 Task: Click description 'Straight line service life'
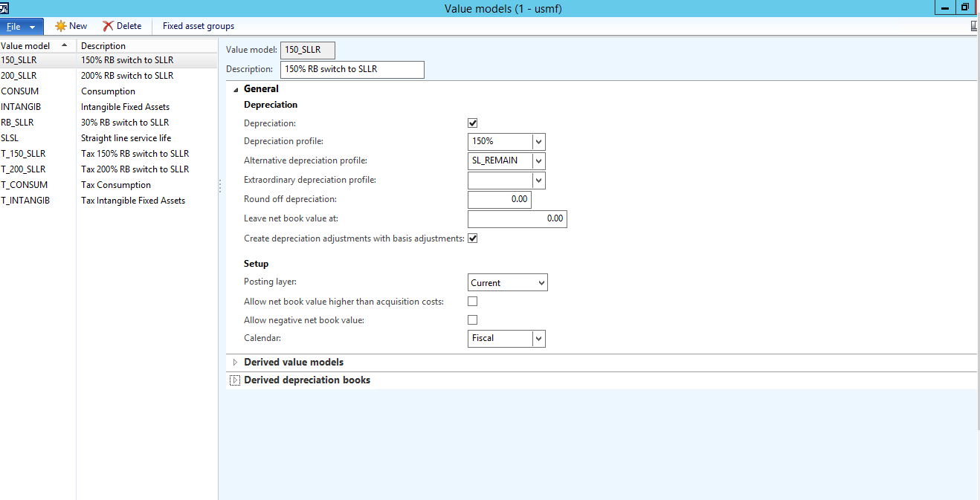click(x=126, y=138)
